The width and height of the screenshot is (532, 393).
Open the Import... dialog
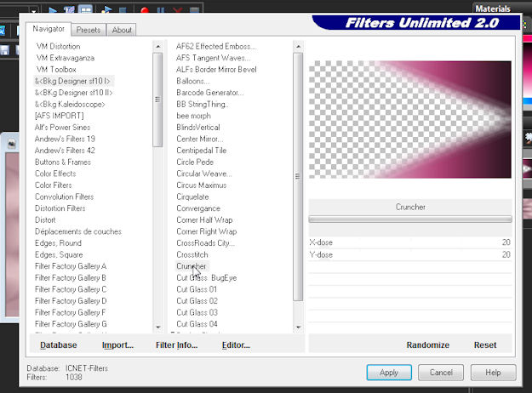coord(117,345)
